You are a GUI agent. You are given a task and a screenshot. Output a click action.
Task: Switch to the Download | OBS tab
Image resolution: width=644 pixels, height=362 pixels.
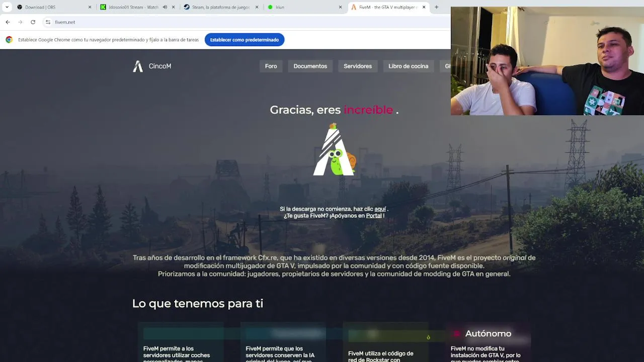(x=54, y=7)
